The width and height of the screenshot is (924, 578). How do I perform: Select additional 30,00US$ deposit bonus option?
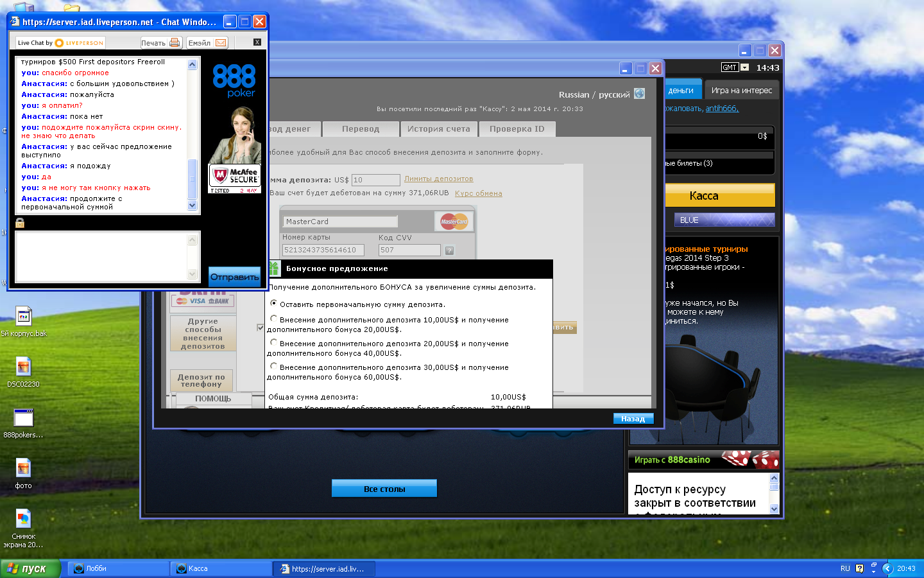(274, 366)
